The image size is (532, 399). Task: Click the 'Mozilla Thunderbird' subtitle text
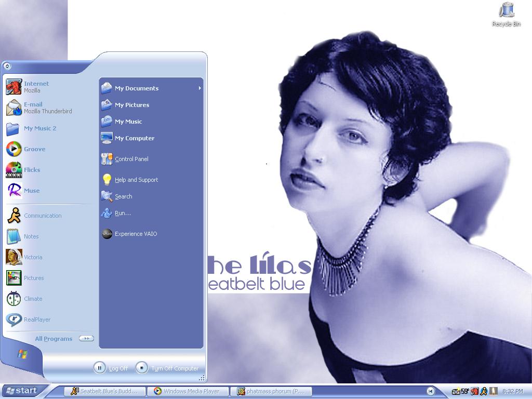48,111
